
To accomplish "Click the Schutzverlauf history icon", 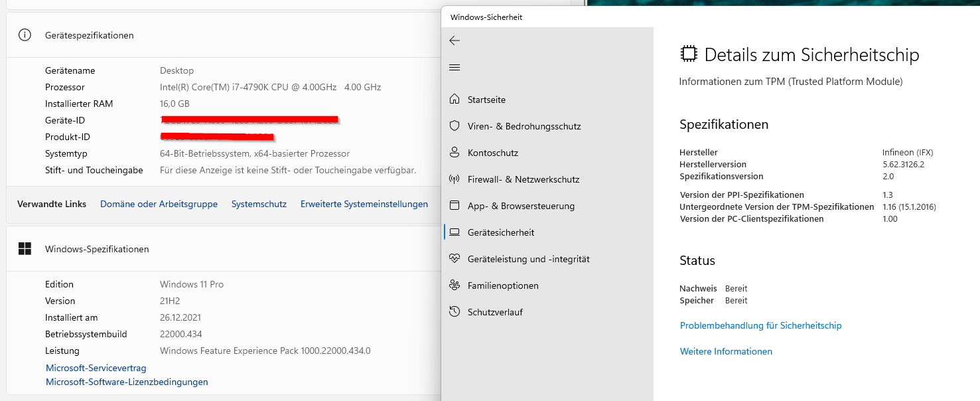I will click(455, 312).
